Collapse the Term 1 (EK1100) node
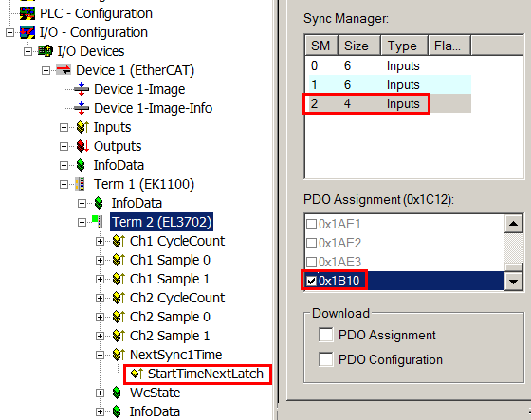Viewport: 531px width, 420px height. click(64, 184)
